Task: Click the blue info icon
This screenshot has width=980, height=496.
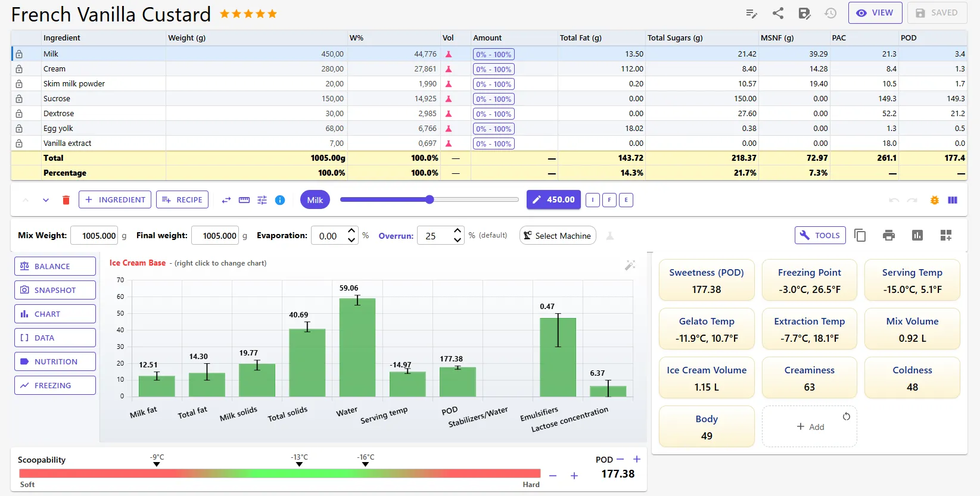Action: pyautogui.click(x=280, y=200)
